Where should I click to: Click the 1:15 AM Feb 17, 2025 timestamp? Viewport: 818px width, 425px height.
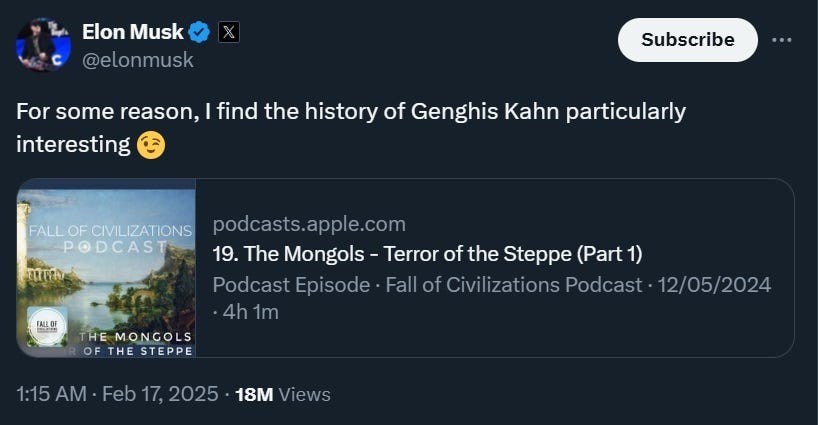pos(117,394)
